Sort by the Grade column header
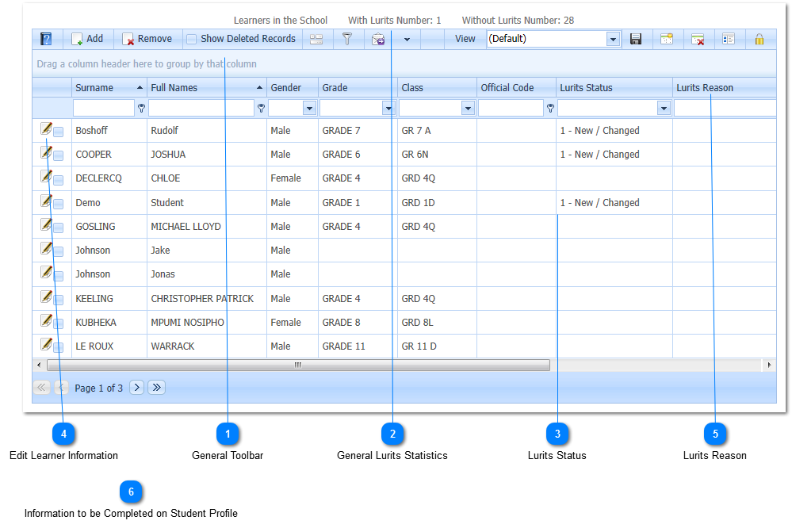This screenshot has height=532, width=792. coord(335,88)
